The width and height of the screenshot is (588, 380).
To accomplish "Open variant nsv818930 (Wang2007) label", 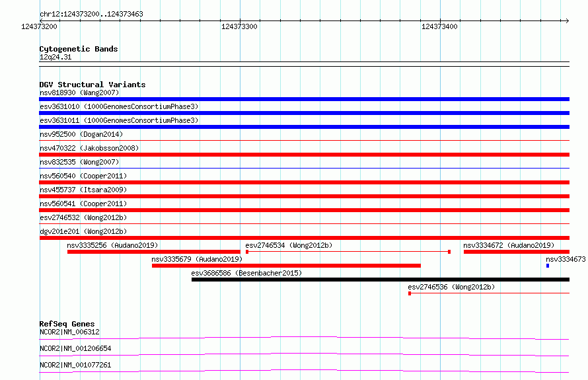I will coord(79,93).
